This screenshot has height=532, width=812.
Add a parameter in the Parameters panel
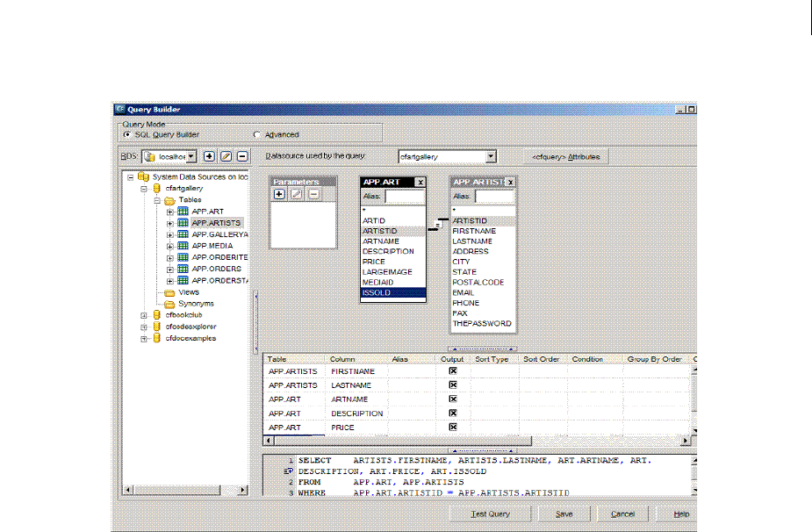[x=279, y=194]
